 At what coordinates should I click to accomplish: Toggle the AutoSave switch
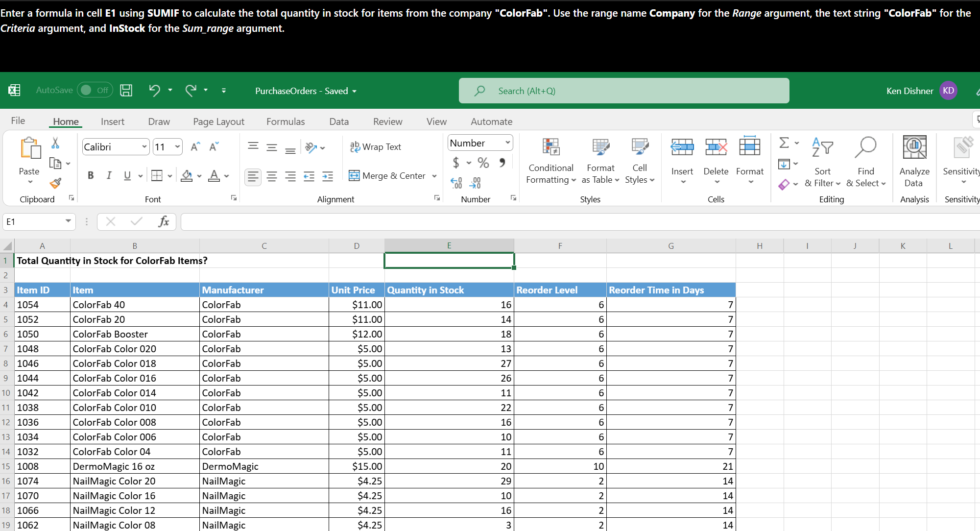95,90
